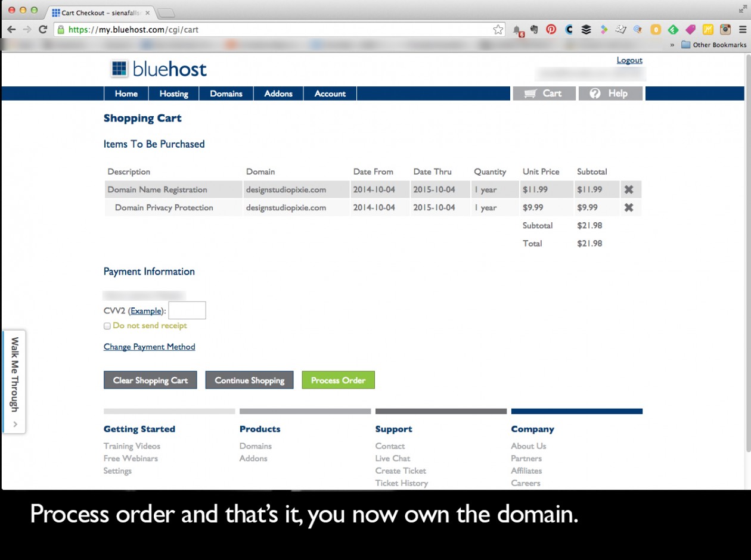Click the Logout link
751x560 pixels.
(x=629, y=60)
